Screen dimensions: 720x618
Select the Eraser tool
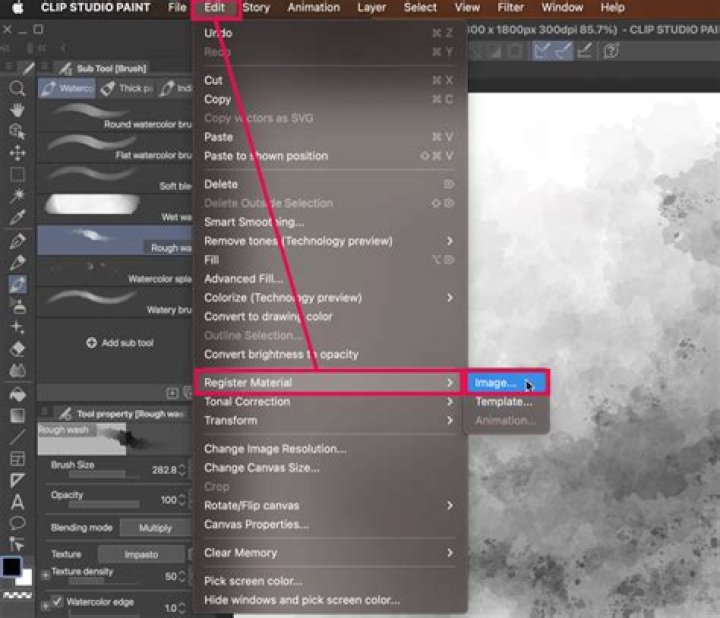click(x=17, y=349)
